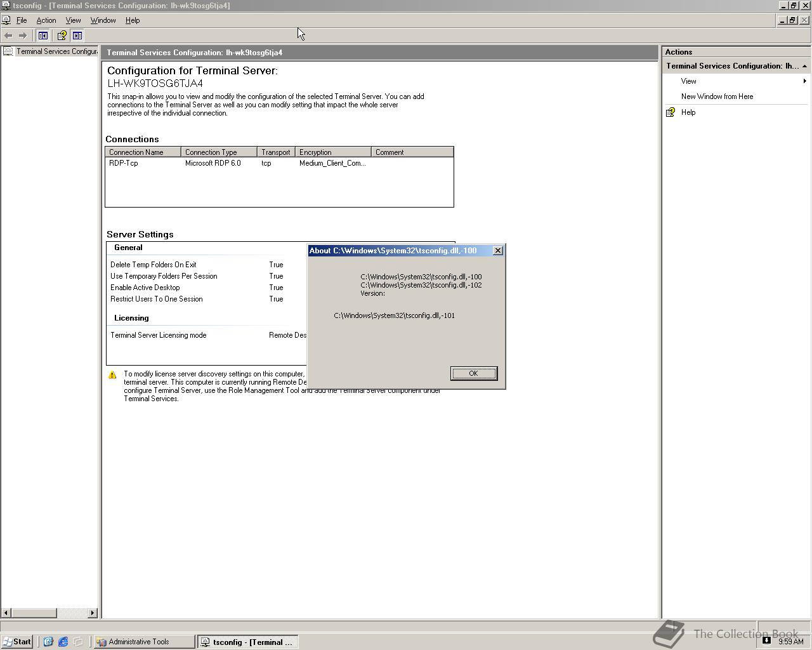Click the Remote Des... licensing mode value
Screen dimensions: 812x650
[287, 335]
